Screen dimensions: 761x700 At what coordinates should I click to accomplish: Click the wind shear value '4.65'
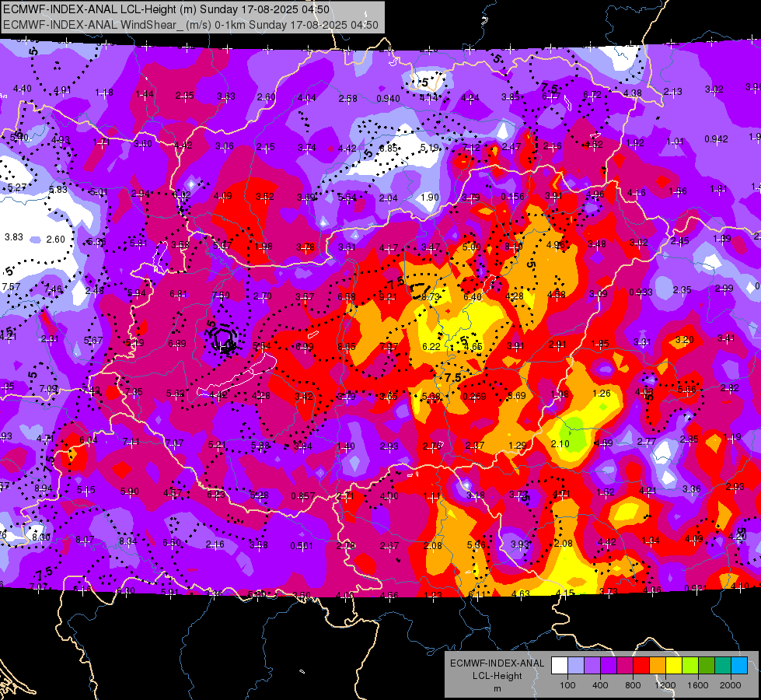coord(473,346)
